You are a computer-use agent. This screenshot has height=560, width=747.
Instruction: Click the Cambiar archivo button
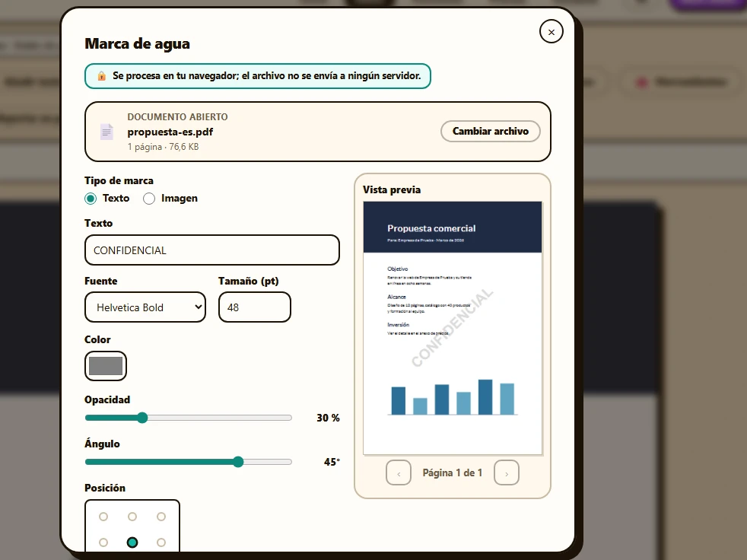(x=490, y=131)
